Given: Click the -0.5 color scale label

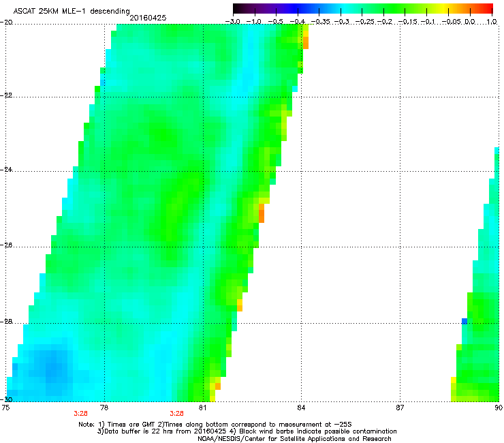Looking at the screenshot, I should (x=276, y=22).
